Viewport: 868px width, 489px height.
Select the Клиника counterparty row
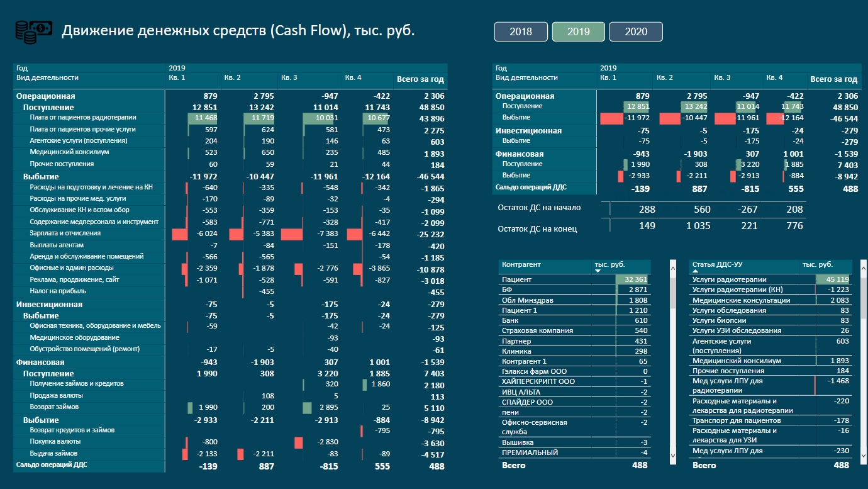coord(575,351)
